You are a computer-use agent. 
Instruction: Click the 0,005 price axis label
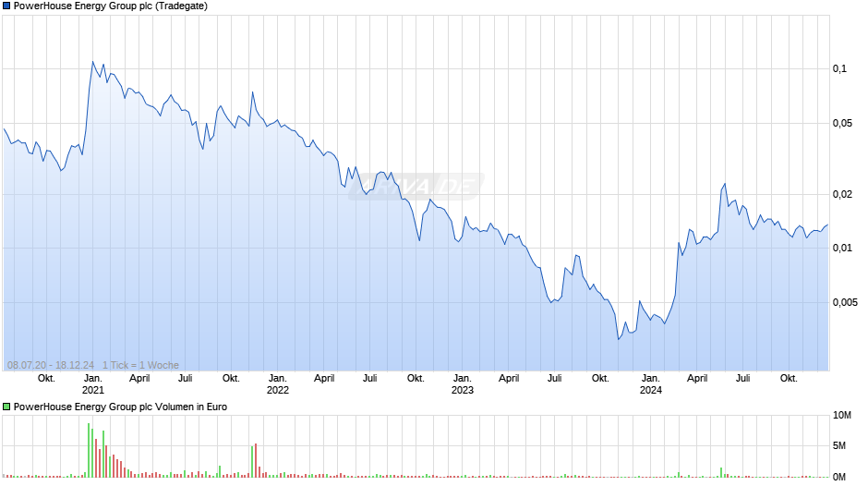point(845,302)
